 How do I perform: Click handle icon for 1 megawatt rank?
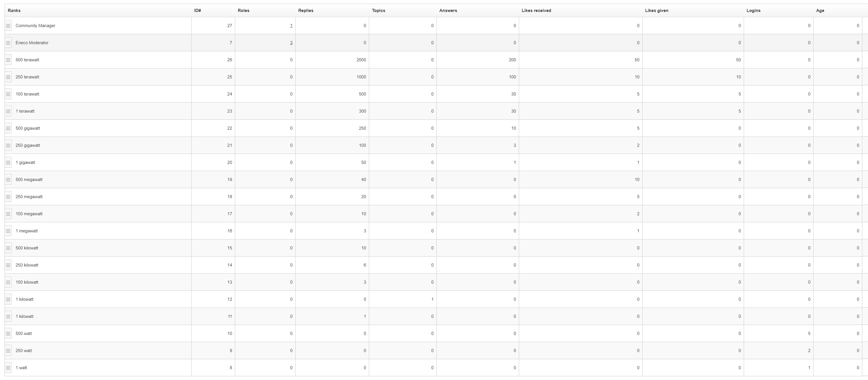tap(8, 231)
